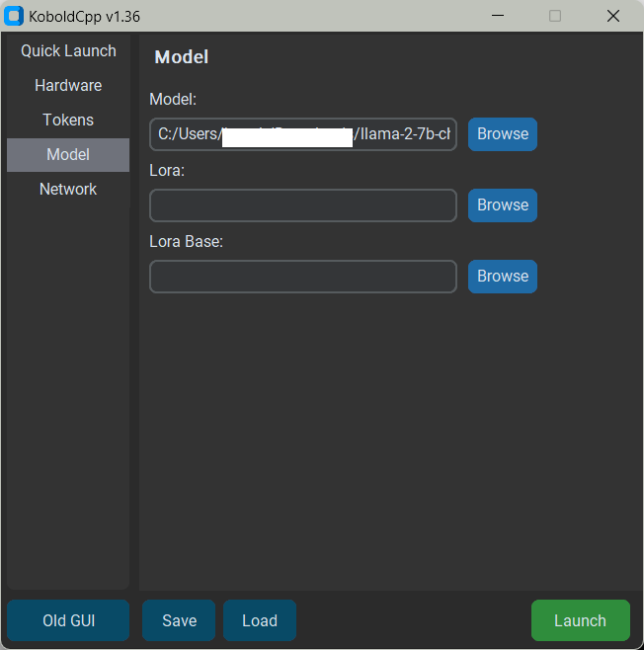Screen dimensions: 644x650
Task: Open the Network tab
Action: pyautogui.click(x=68, y=189)
